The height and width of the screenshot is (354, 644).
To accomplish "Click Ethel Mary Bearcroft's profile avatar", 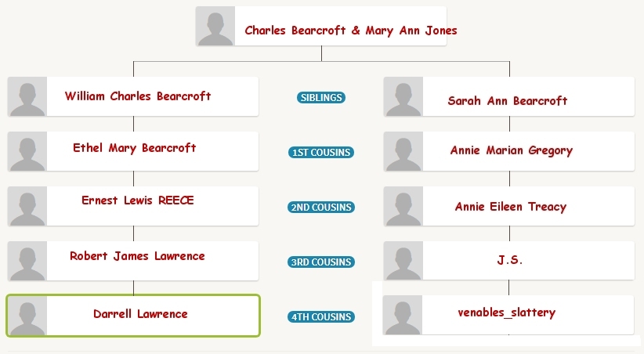I will tap(27, 151).
